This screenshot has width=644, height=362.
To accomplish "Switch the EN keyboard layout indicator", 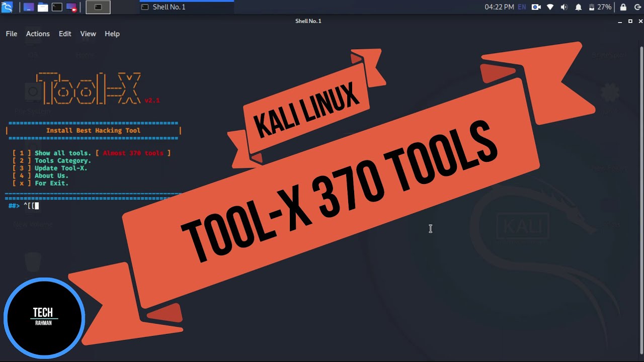I will click(x=522, y=7).
